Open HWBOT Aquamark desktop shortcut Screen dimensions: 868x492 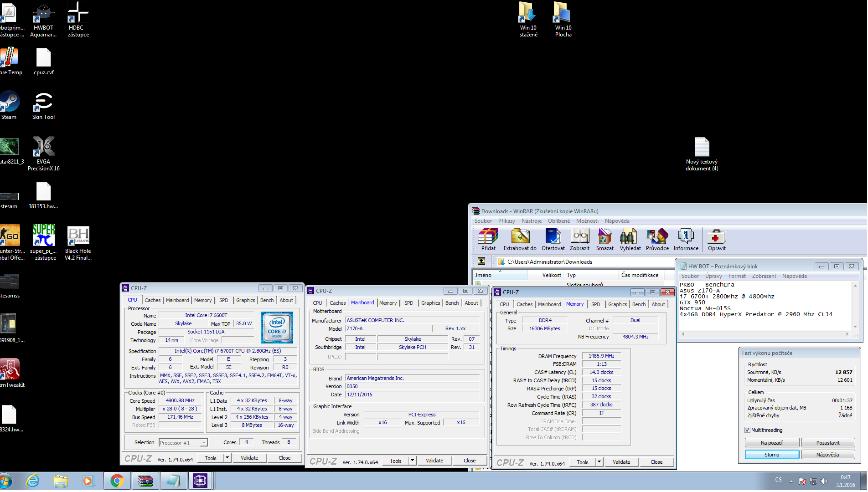[43, 20]
